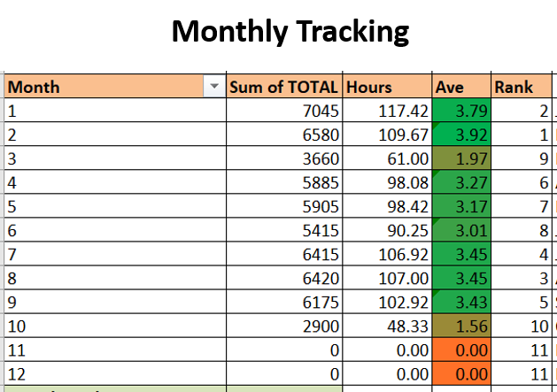The image size is (557, 392).
Task: Select the cell with total 7045
Action: click(283, 111)
